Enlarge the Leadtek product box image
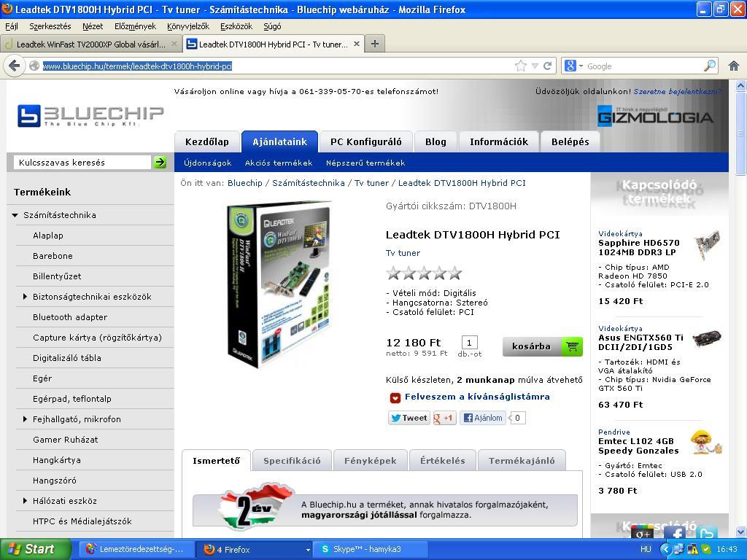 coord(279,284)
